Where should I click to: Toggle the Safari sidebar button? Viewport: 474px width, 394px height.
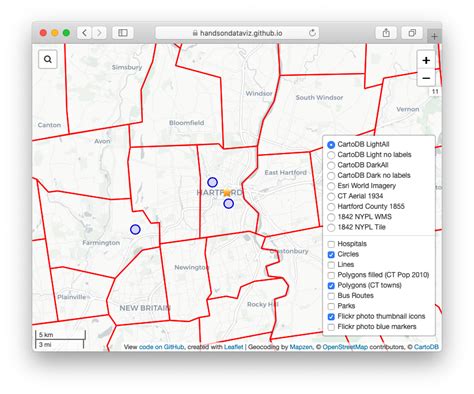pyautogui.click(x=123, y=33)
